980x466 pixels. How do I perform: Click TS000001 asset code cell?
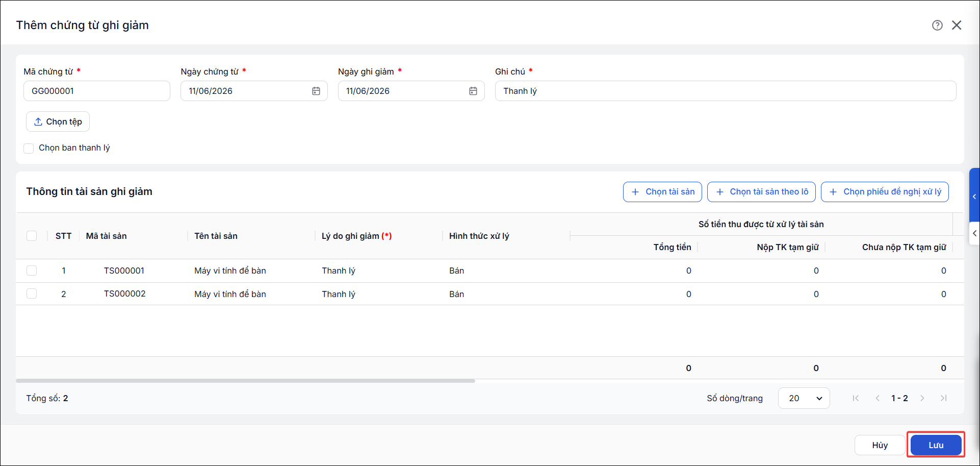click(124, 271)
